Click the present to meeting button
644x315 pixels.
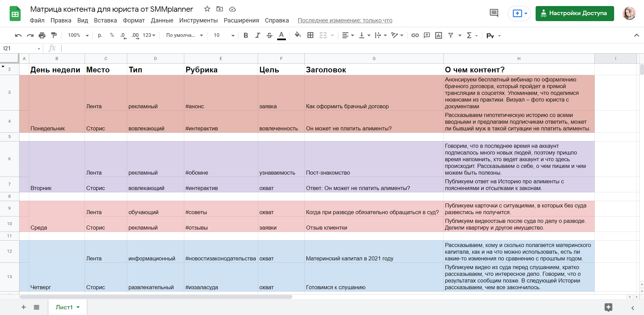[x=519, y=13]
